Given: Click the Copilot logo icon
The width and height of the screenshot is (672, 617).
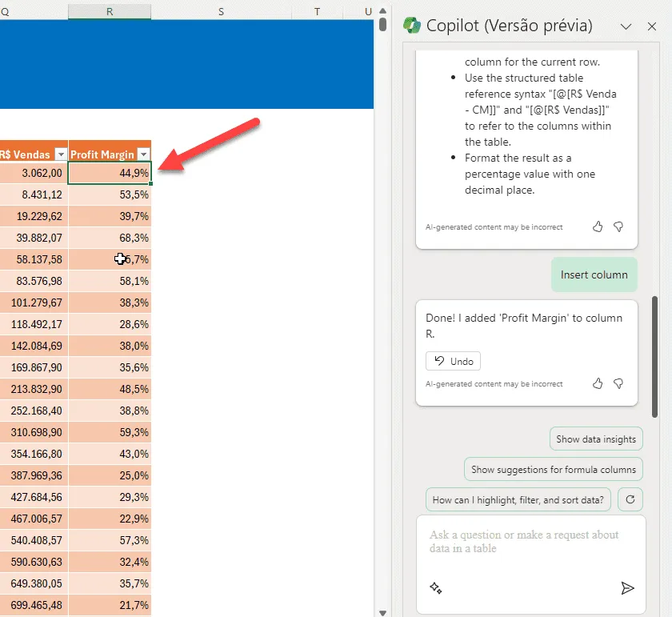Looking at the screenshot, I should (412, 26).
